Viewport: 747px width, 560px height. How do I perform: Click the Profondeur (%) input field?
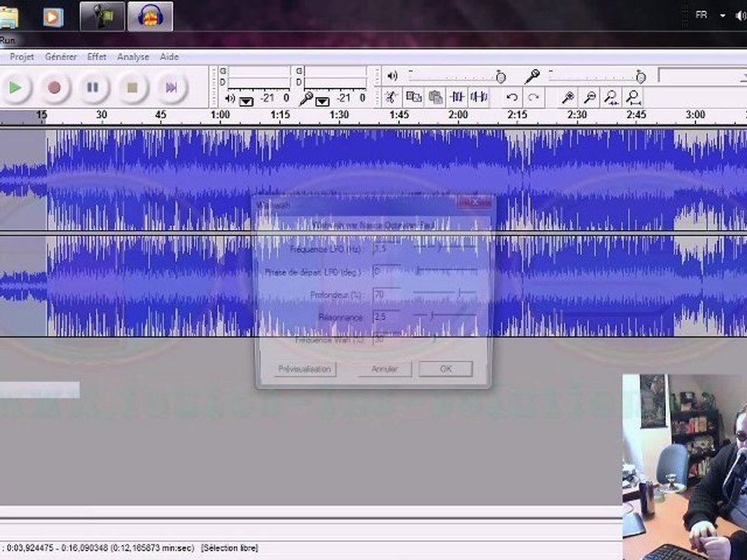[387, 295]
